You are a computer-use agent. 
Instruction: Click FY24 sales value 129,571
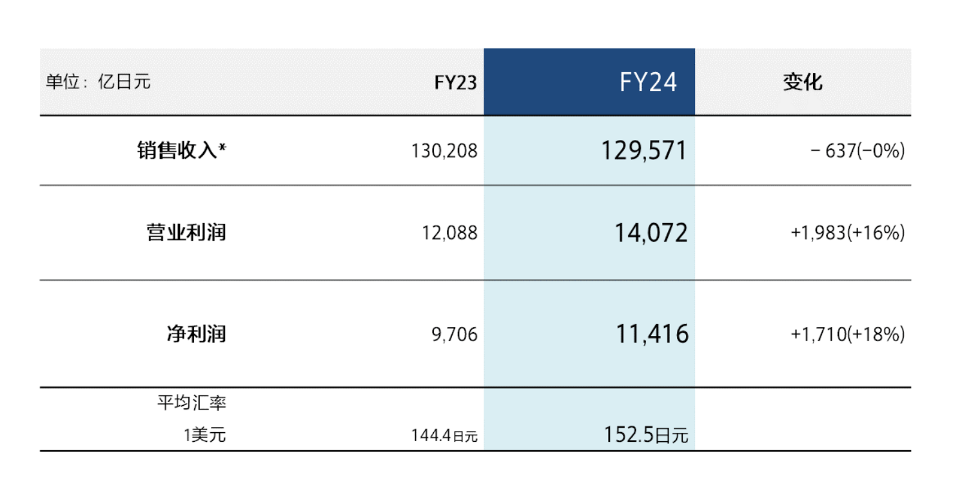[644, 151]
